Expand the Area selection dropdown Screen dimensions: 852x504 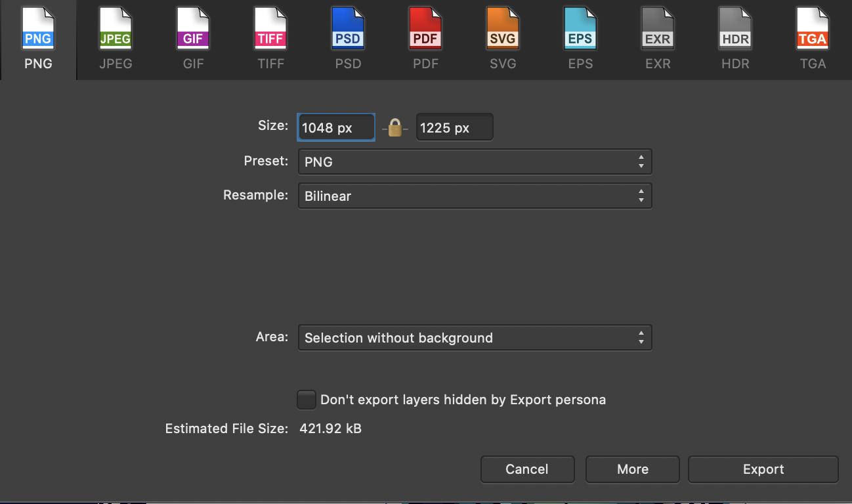[475, 338]
